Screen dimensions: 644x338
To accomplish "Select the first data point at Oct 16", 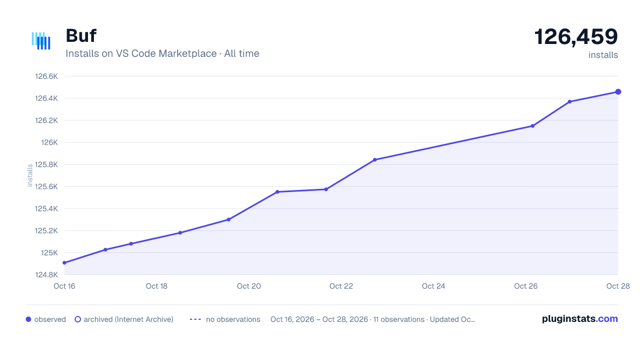I will pos(64,263).
